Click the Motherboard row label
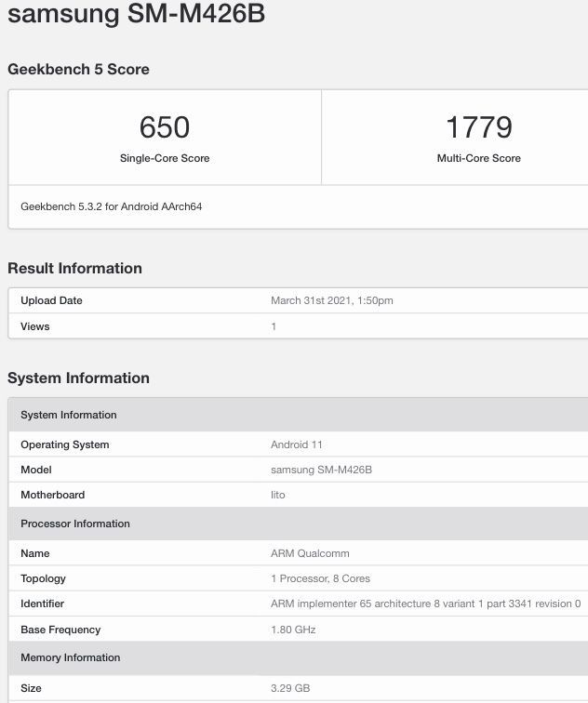This screenshot has height=703, width=588. pyautogui.click(x=53, y=495)
